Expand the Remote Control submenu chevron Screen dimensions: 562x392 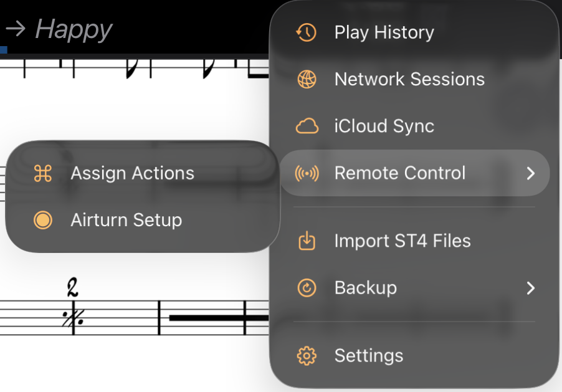coord(530,173)
